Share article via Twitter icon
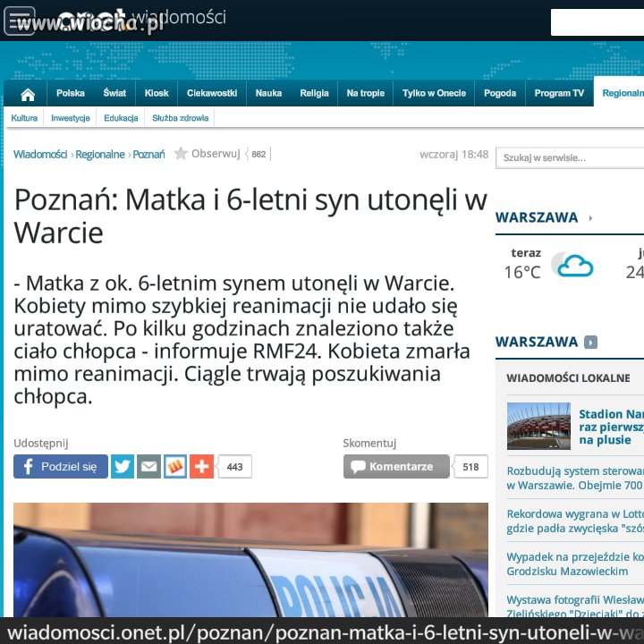 [123, 466]
